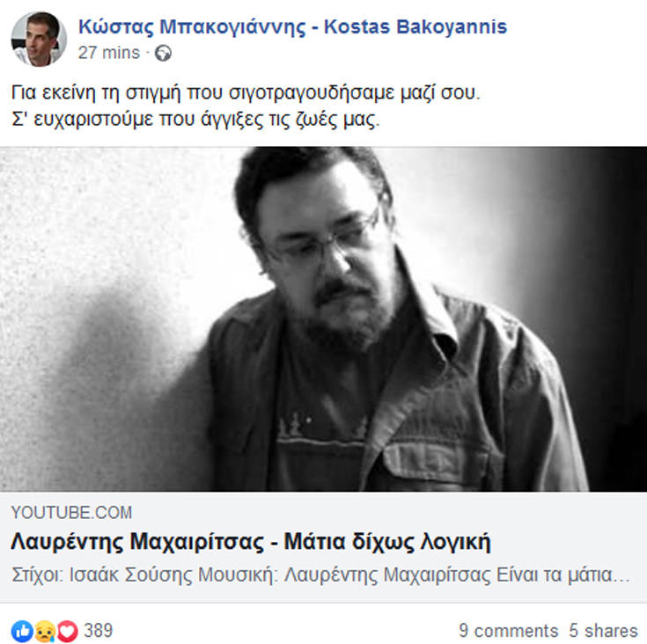Open the black-and-white video preview photo
The image size is (647, 644).
tap(324, 318)
